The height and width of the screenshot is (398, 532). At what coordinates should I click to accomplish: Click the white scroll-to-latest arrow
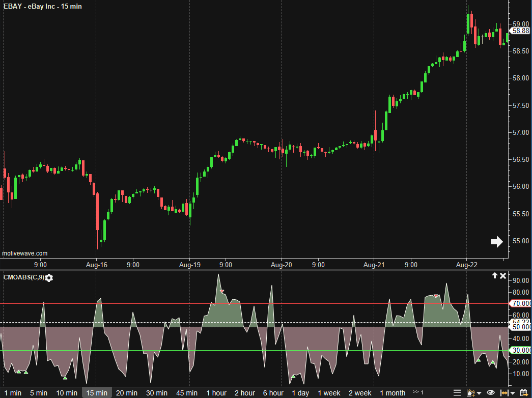(x=496, y=242)
